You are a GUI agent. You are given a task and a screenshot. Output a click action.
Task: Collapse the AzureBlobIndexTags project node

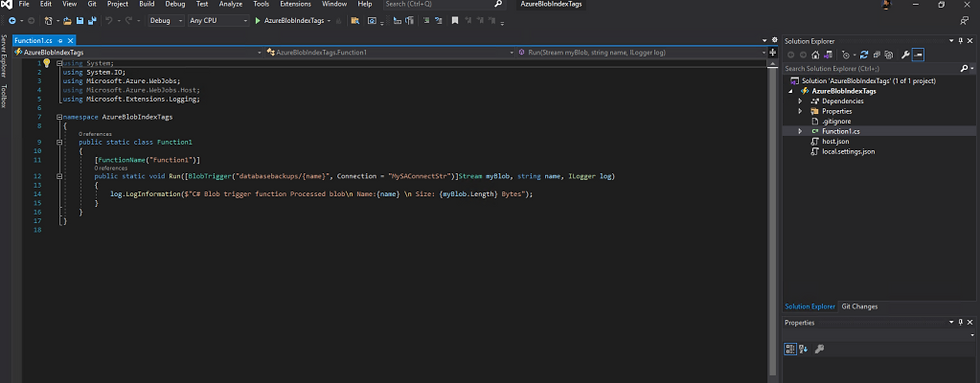(x=791, y=91)
